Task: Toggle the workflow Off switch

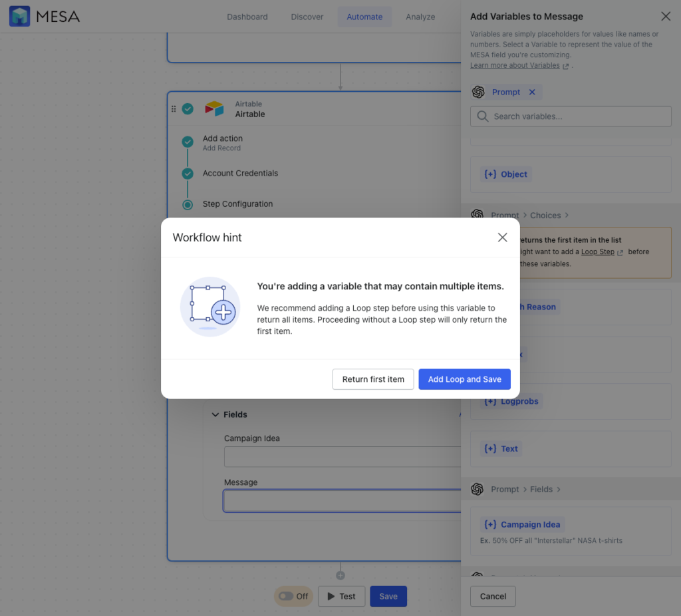Action: (293, 597)
